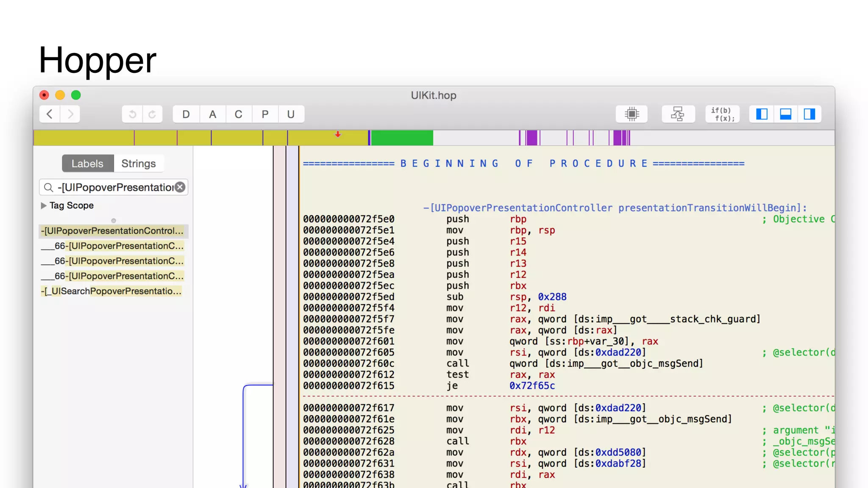The height and width of the screenshot is (488, 868).
Task: Click the back navigation arrow
Action: point(50,114)
